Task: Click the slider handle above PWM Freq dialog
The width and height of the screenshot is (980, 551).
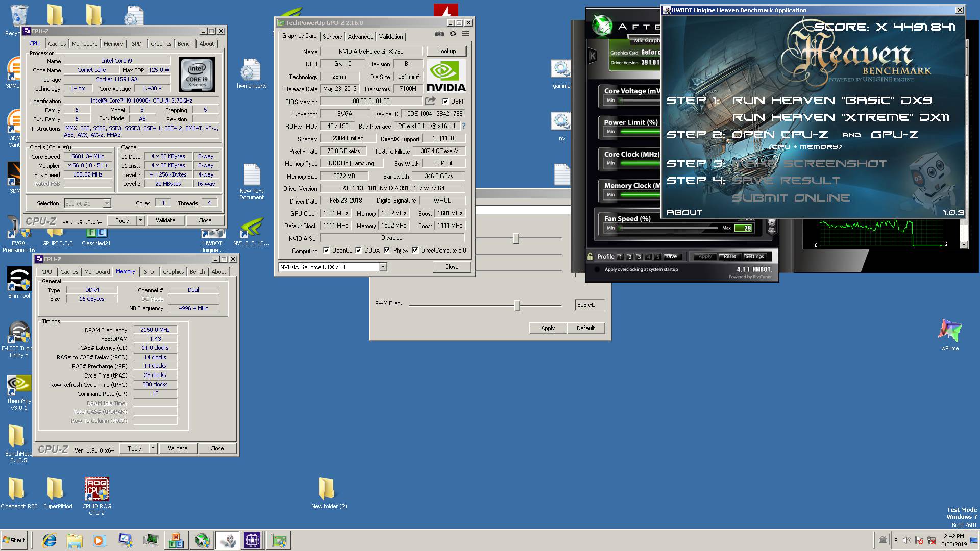Action: [516, 238]
